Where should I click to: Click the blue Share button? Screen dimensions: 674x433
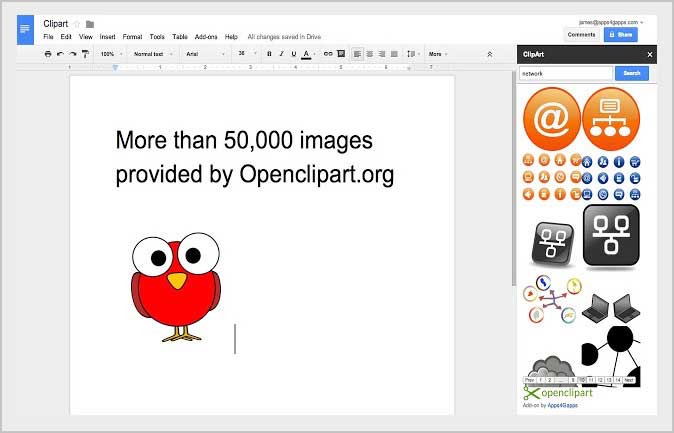[x=621, y=35]
